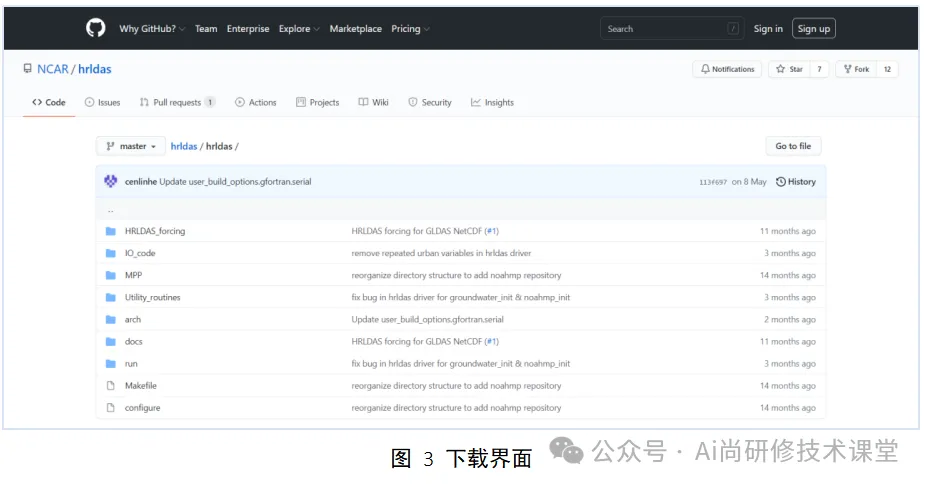Click folder icon for docs
The height and width of the screenshot is (488, 928).
click(111, 341)
